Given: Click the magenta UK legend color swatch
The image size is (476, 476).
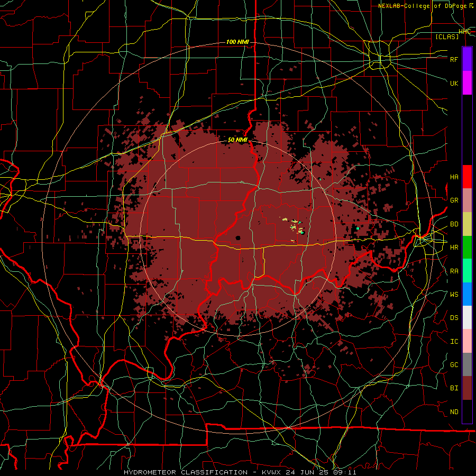Looking at the screenshot, I should coord(467,83).
